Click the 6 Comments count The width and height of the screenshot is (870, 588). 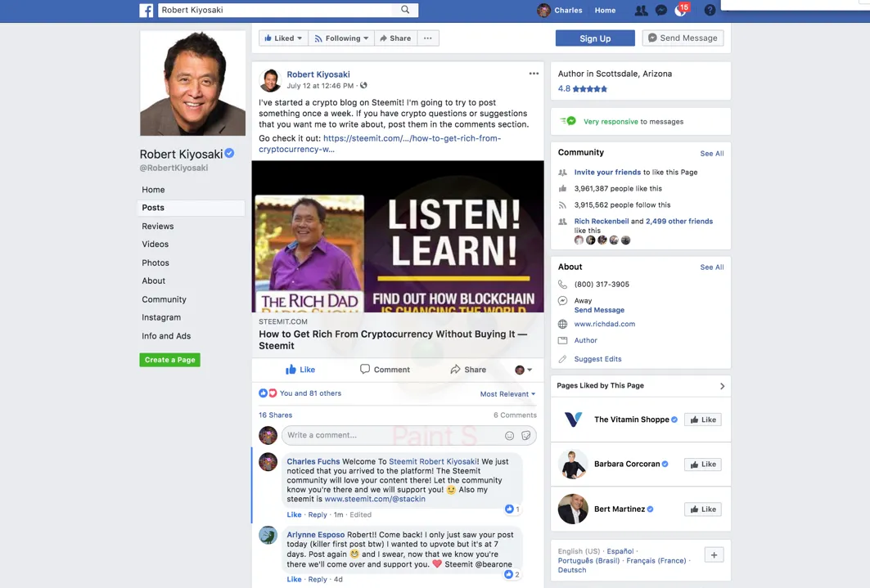coord(515,415)
